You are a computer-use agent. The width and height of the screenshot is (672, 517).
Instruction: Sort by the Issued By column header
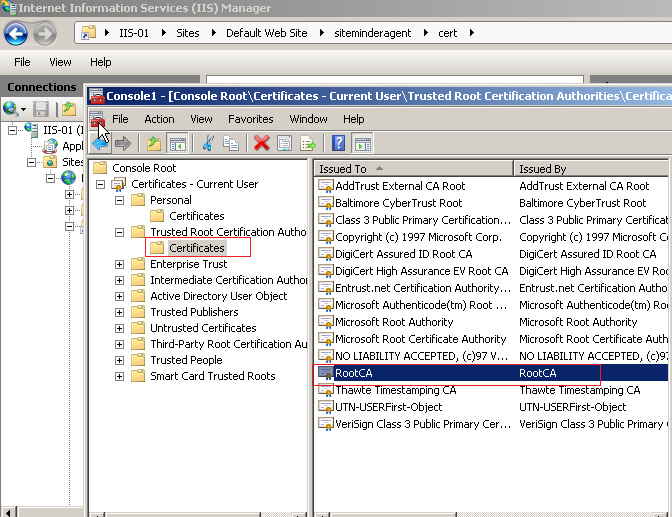tap(591, 169)
